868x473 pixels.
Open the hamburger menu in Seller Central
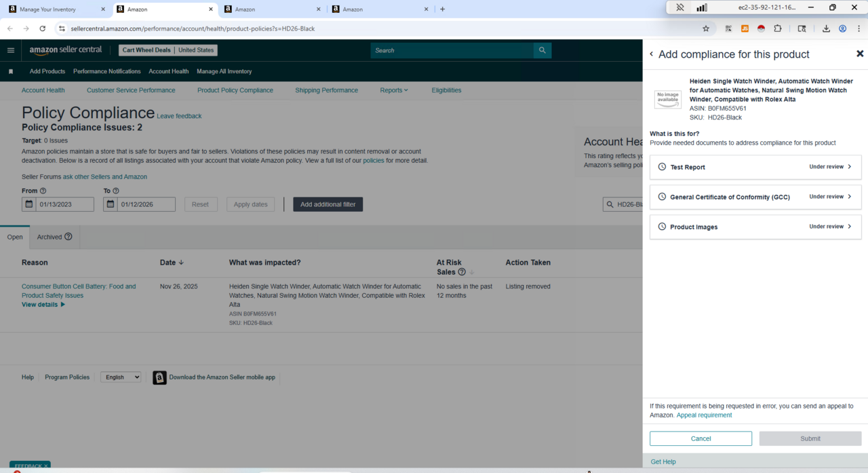[11, 50]
